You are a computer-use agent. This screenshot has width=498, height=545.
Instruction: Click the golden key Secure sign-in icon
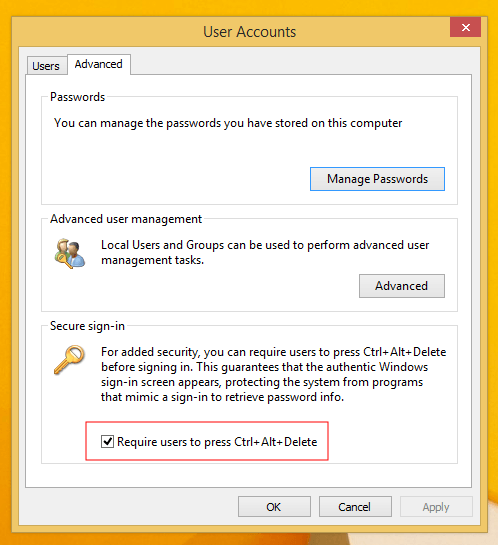(69, 359)
